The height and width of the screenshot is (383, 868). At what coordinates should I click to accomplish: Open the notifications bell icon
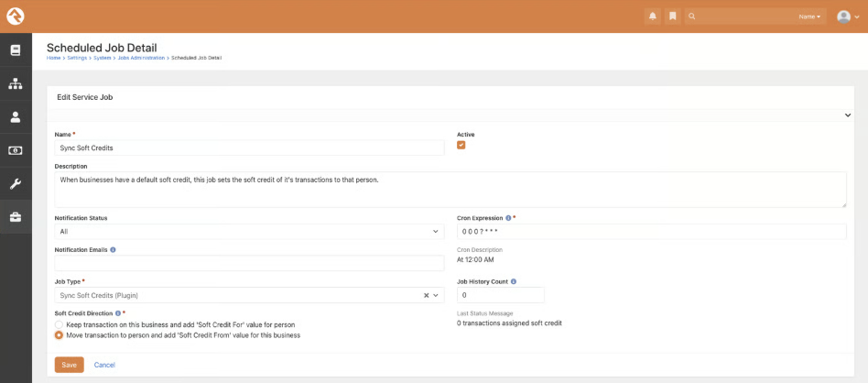click(x=653, y=16)
